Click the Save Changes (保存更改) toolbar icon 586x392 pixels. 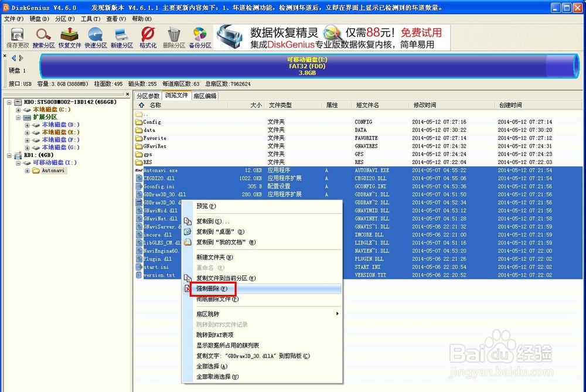click(17, 38)
